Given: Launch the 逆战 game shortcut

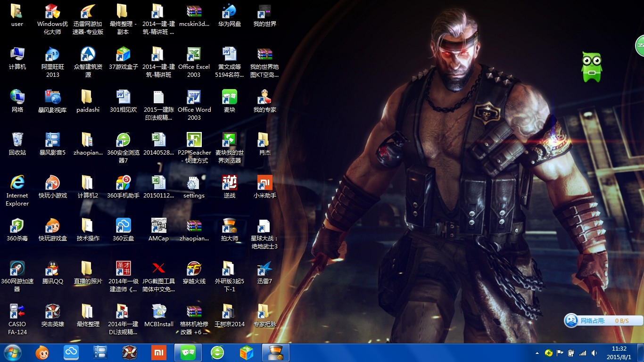Looking at the screenshot, I should click(x=229, y=187).
